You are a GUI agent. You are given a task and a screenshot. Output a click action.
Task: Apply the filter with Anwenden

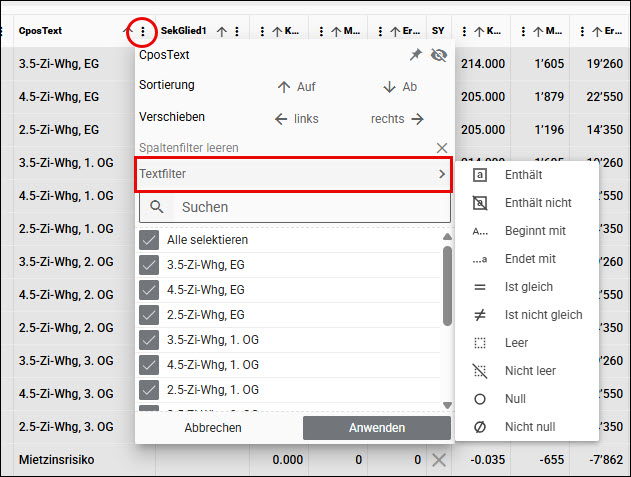tap(377, 427)
